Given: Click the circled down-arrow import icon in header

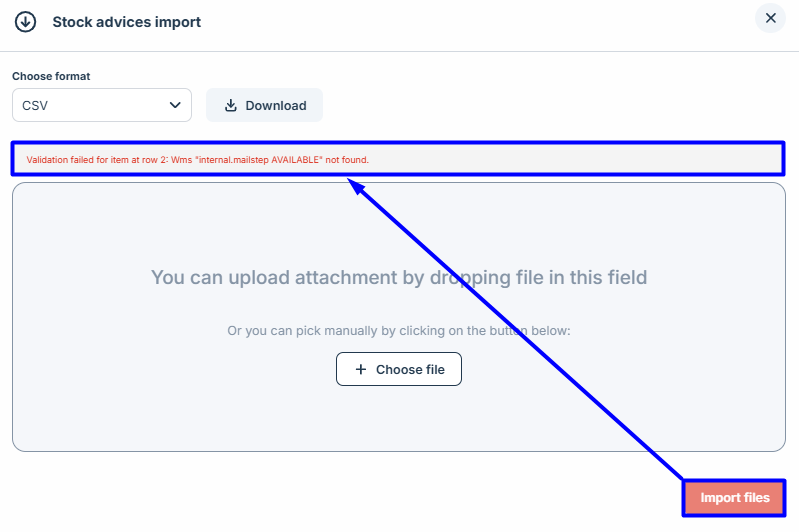Looking at the screenshot, I should coord(26,21).
